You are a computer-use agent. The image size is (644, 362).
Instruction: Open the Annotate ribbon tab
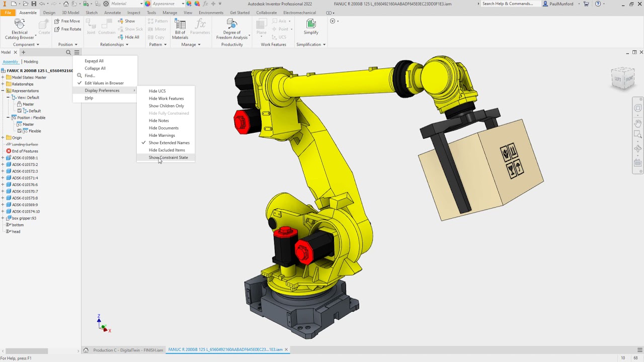(x=112, y=13)
